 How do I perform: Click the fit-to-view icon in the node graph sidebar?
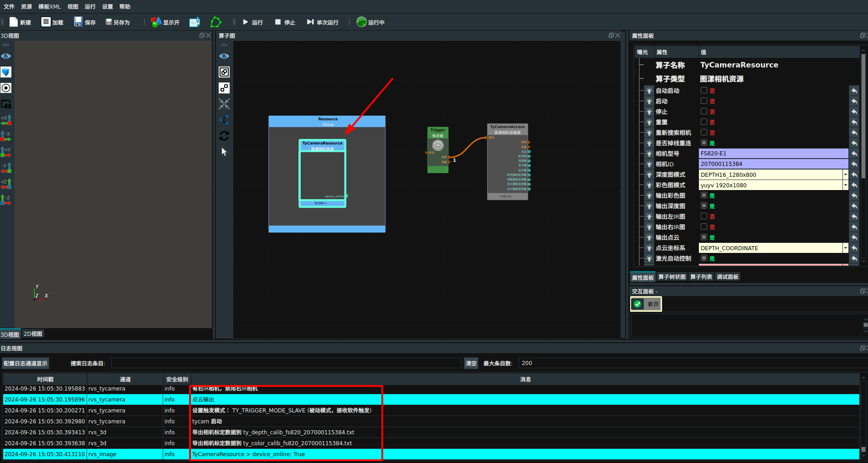pyautogui.click(x=224, y=72)
